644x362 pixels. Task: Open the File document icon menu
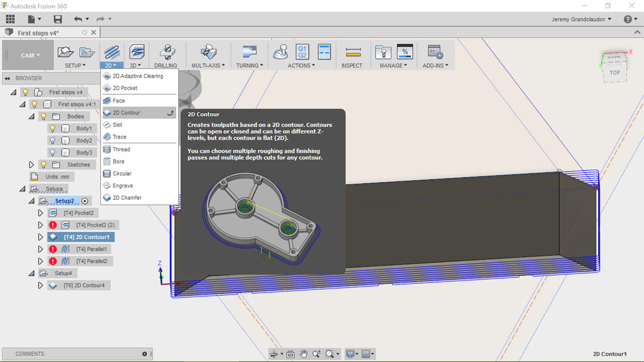coord(34,19)
